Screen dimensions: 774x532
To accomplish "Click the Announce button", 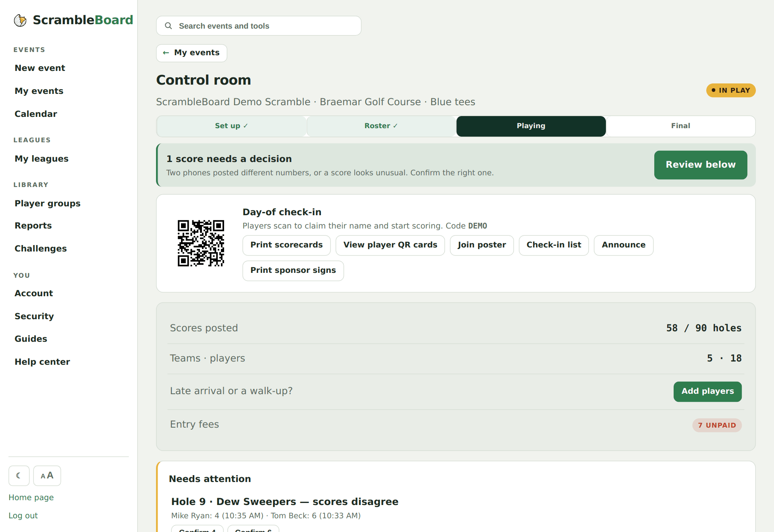I will click(x=624, y=245).
